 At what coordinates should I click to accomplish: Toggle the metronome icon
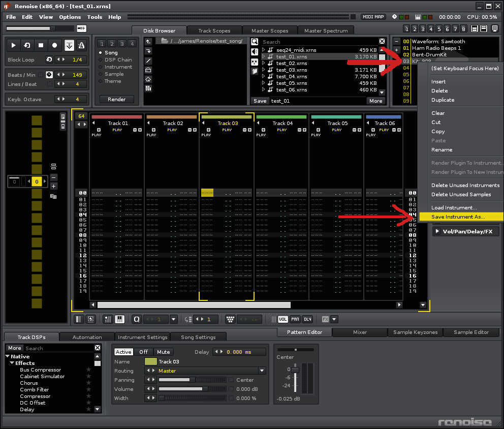(x=81, y=45)
